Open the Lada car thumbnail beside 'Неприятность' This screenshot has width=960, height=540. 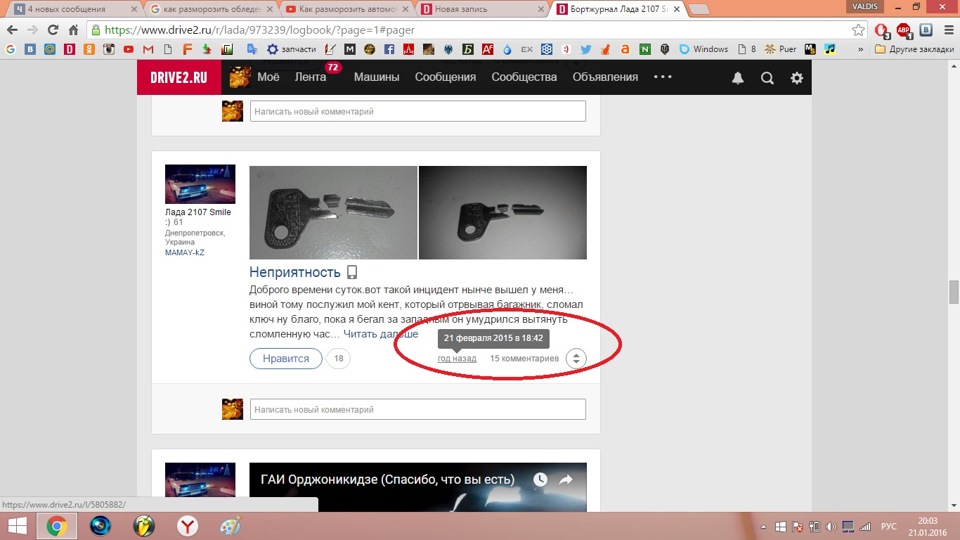tap(200, 184)
